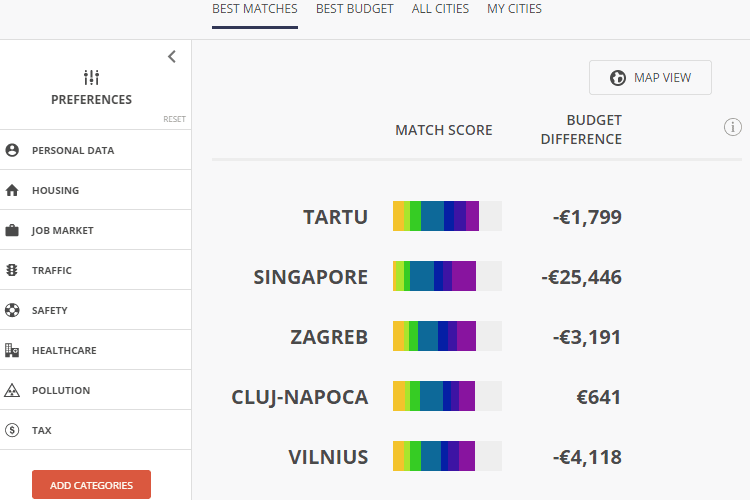The width and height of the screenshot is (750, 500).
Task: Click the preferences sliders icon
Action: coord(91,78)
